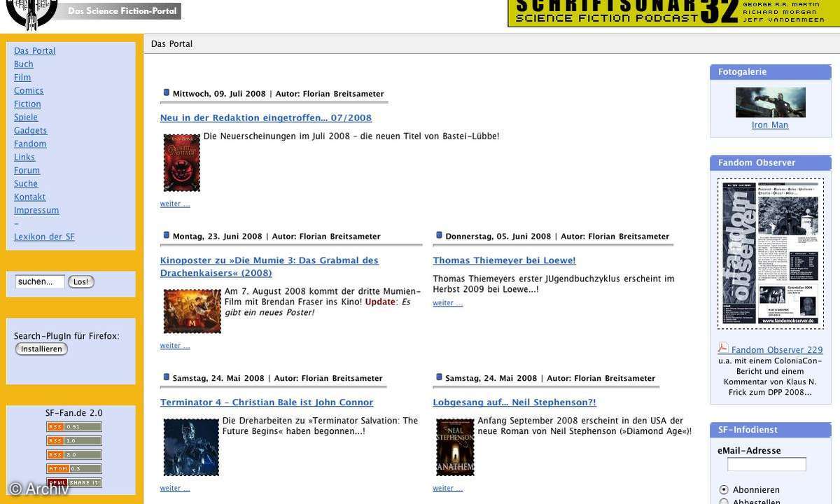Click weiter under the Neil Stephenson article
The width and height of the screenshot is (840, 504).
pos(448,489)
